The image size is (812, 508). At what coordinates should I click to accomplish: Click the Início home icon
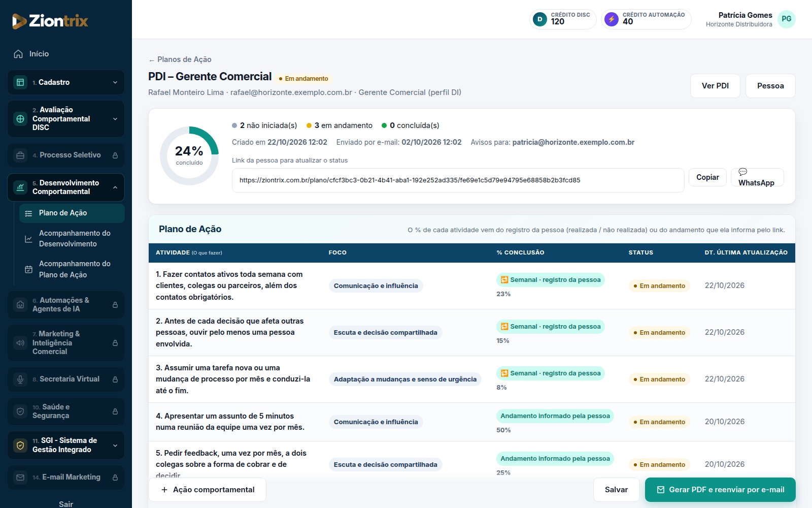[18, 54]
